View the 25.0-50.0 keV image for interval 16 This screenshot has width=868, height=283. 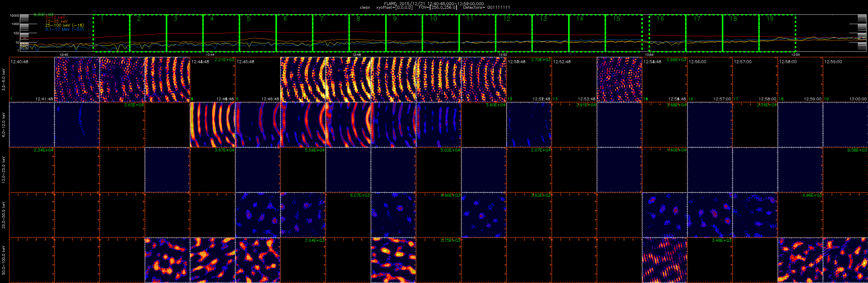(710, 215)
